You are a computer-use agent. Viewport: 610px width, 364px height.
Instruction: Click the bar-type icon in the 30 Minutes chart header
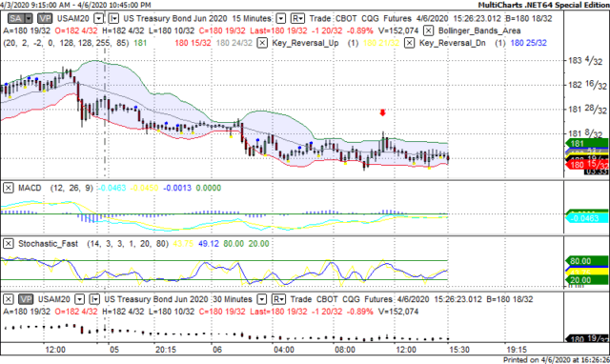(94, 299)
